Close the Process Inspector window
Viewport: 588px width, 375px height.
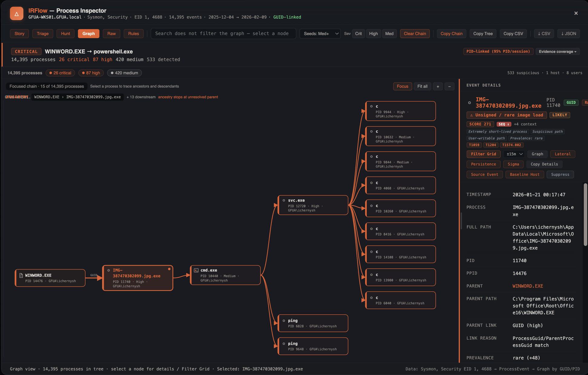[576, 13]
